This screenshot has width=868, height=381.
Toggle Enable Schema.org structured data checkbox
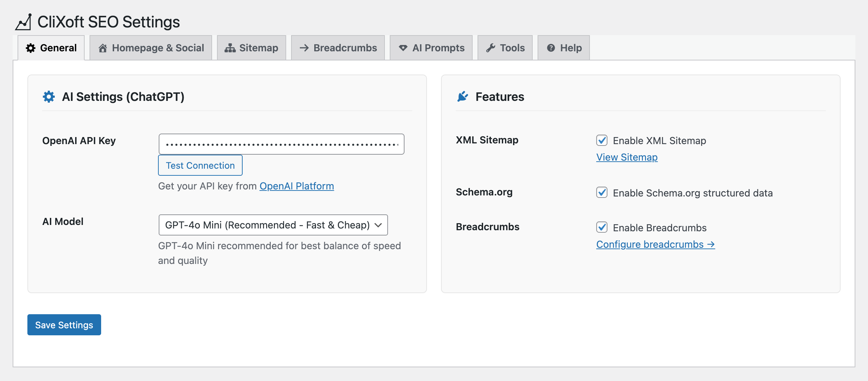pos(602,193)
